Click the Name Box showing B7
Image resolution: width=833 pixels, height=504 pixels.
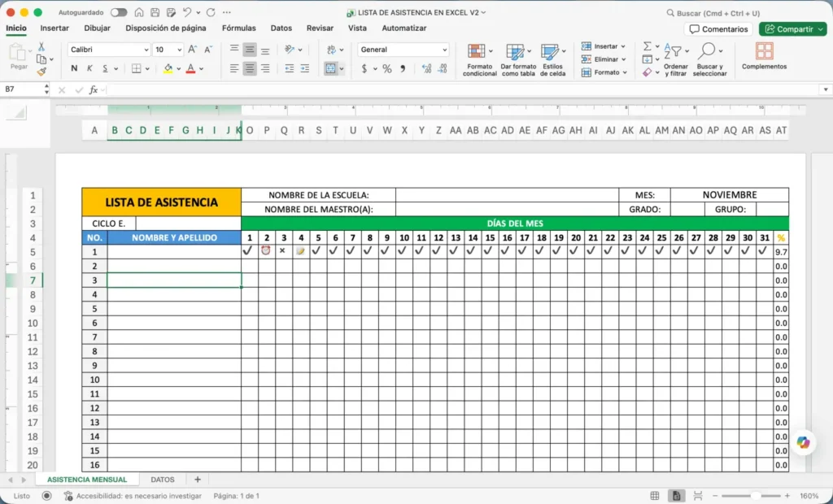(24, 89)
